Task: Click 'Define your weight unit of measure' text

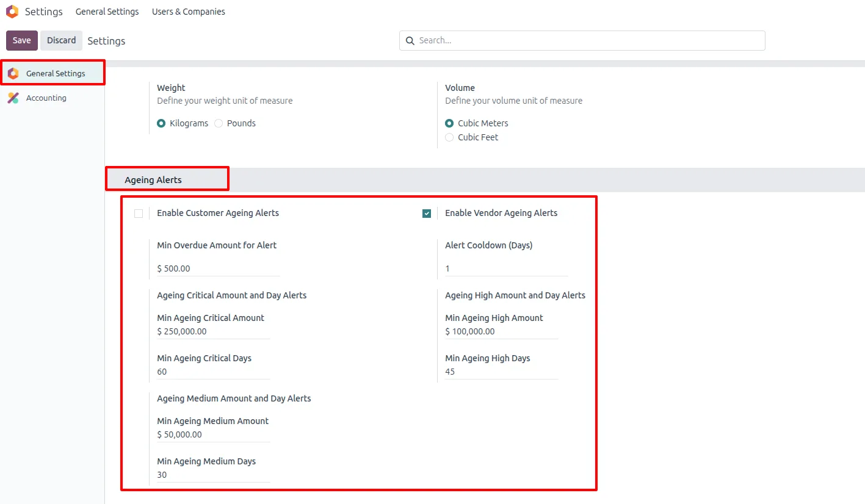Action: pyautogui.click(x=225, y=101)
